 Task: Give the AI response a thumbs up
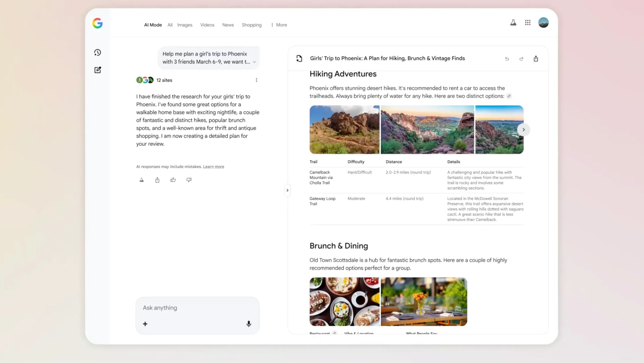click(x=173, y=180)
